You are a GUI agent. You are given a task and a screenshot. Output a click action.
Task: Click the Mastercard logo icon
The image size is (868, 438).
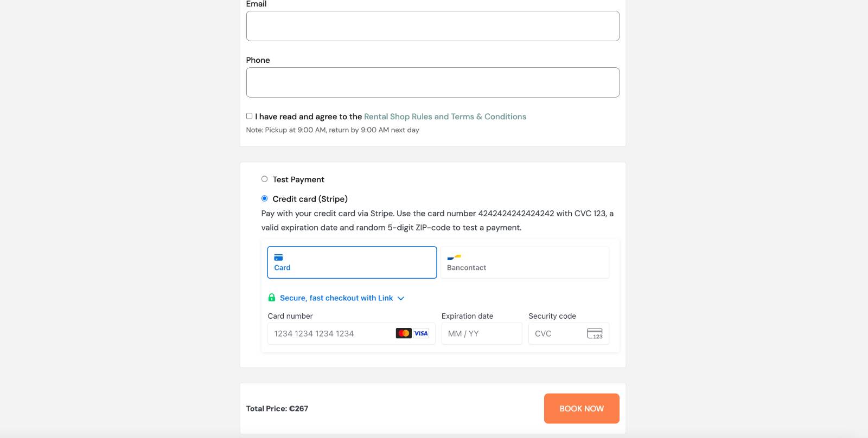coord(403,333)
